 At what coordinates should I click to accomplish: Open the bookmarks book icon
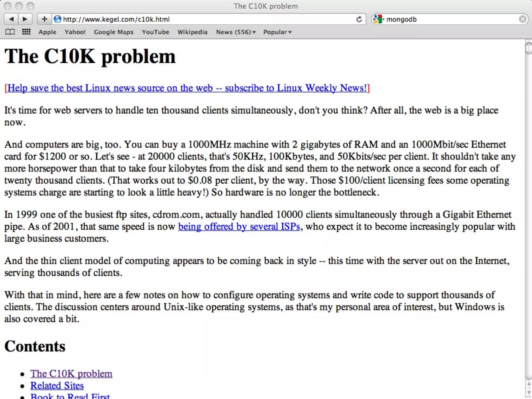10,32
